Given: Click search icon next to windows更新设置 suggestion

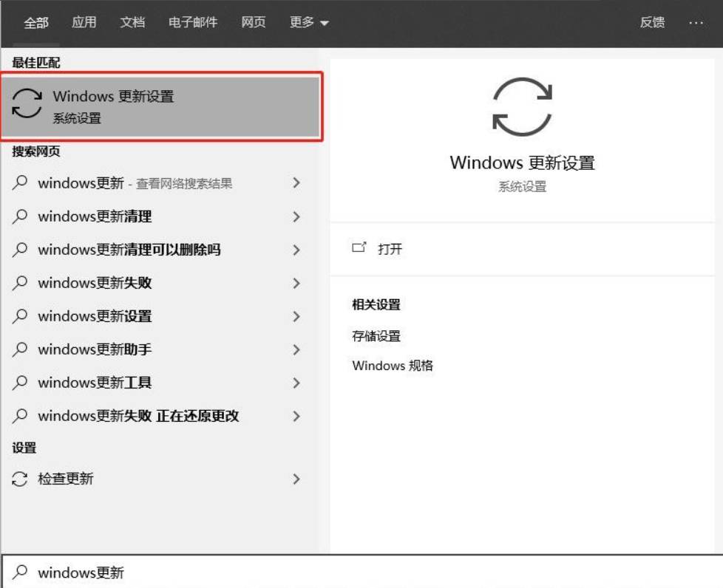Looking at the screenshot, I should pos(20,315).
